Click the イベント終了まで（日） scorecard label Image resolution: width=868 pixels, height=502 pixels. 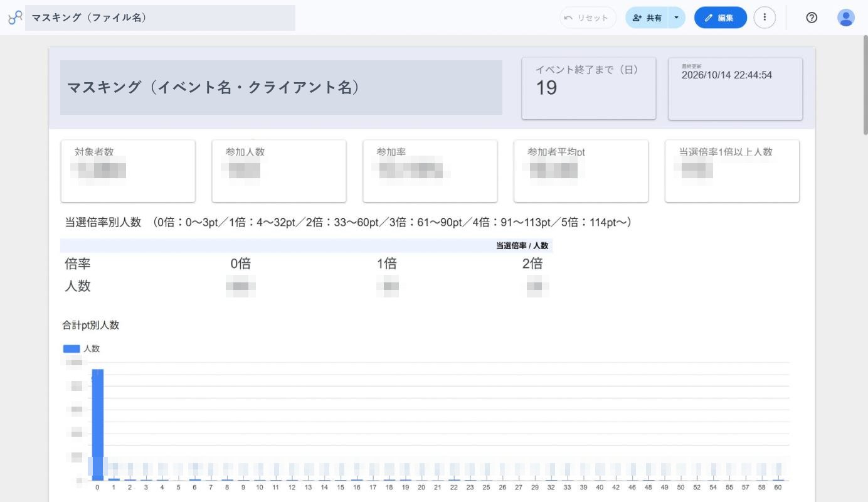pyautogui.click(x=587, y=70)
